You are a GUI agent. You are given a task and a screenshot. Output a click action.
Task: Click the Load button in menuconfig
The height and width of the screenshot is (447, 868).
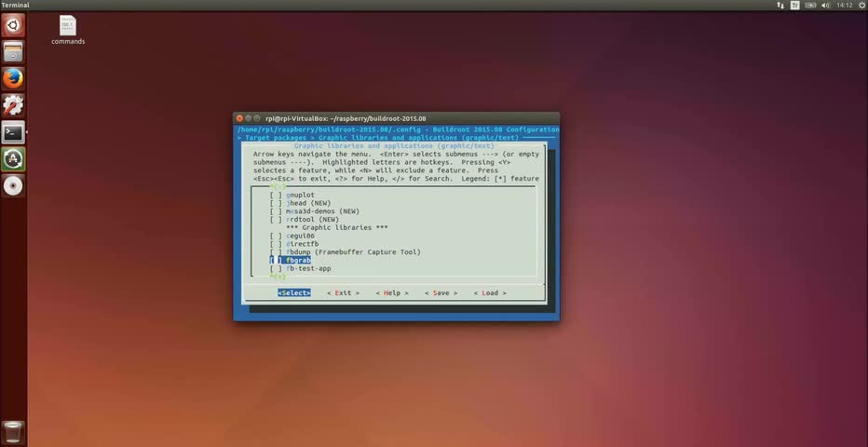pyautogui.click(x=490, y=293)
